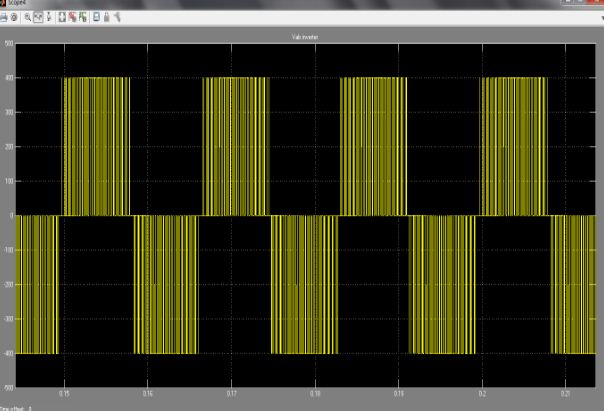Select the Zoom Y-axis tool
The width and height of the screenshot is (604, 411).
(49, 17)
